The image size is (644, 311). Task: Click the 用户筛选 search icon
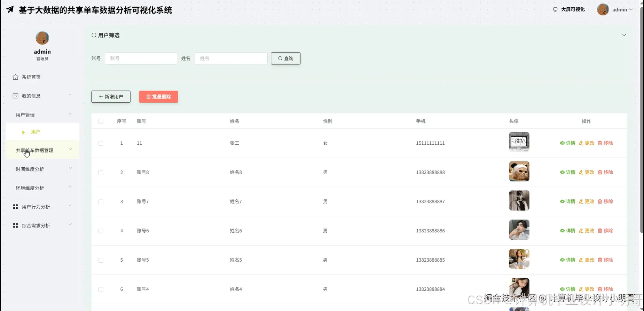pyautogui.click(x=94, y=35)
